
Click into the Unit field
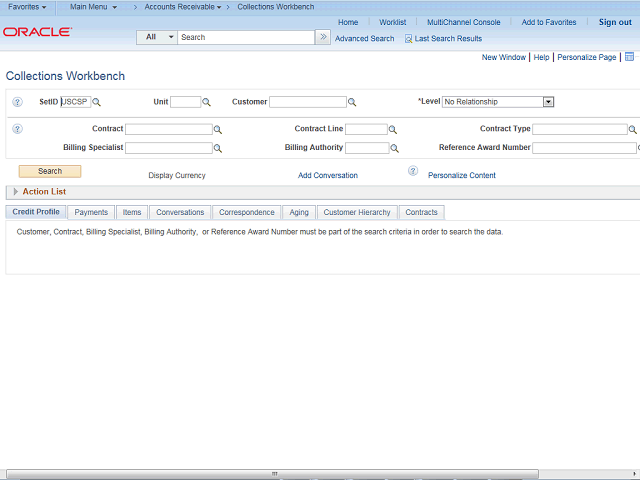point(185,102)
